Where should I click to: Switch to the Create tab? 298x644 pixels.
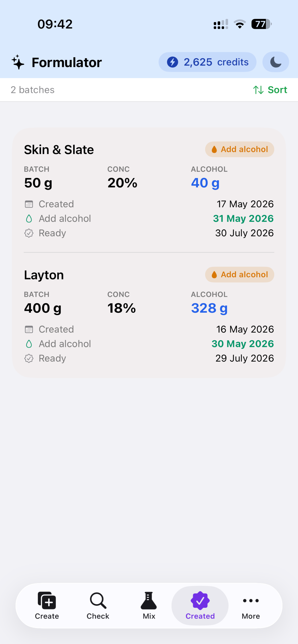47,605
